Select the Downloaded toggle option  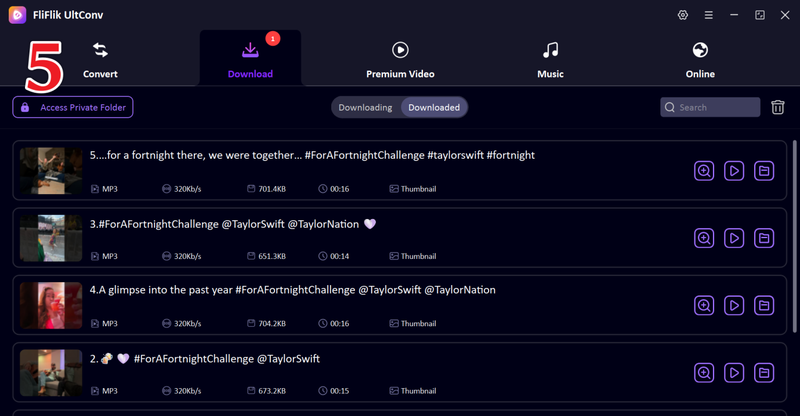point(434,107)
